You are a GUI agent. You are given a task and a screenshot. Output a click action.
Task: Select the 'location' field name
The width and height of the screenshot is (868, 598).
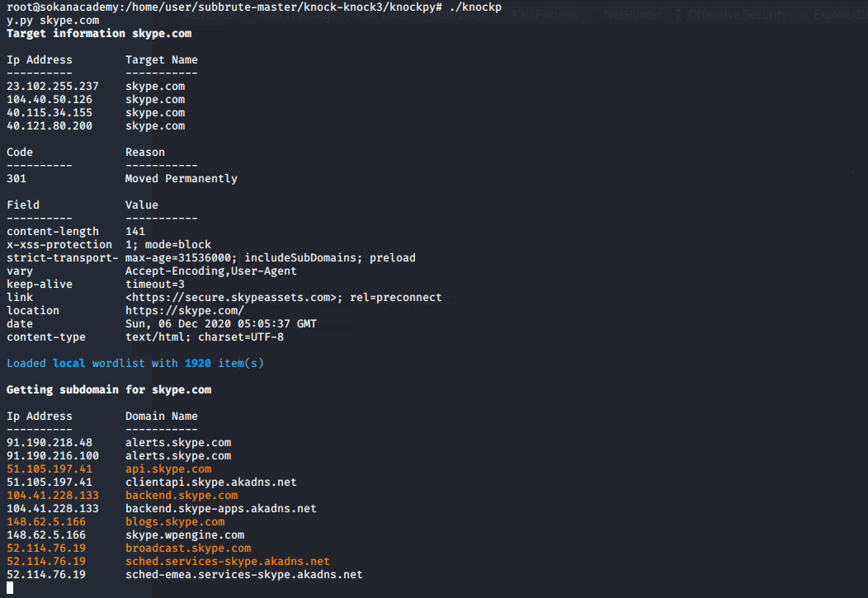[x=33, y=311]
